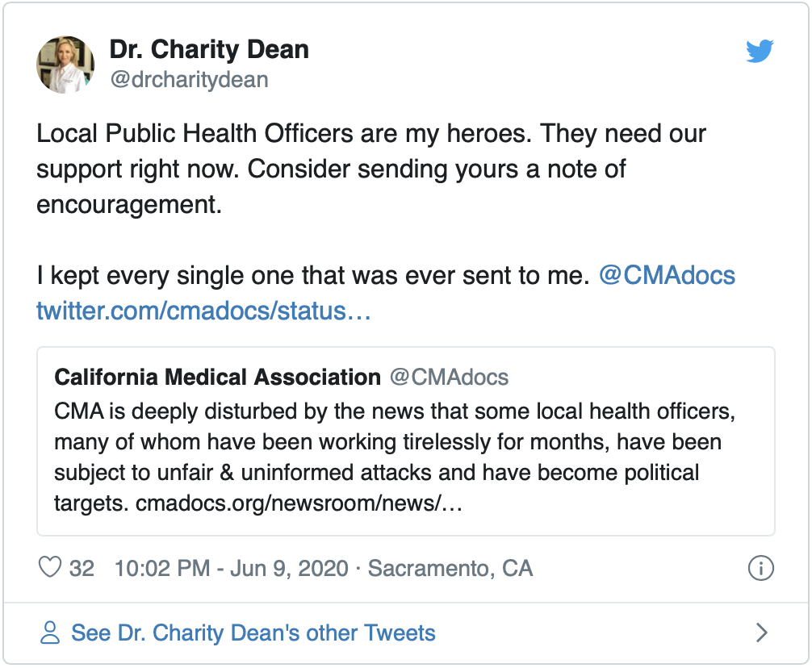Click the @CMAdocs handle in quoted tweet
This screenshot has width=812, height=668.
point(449,377)
